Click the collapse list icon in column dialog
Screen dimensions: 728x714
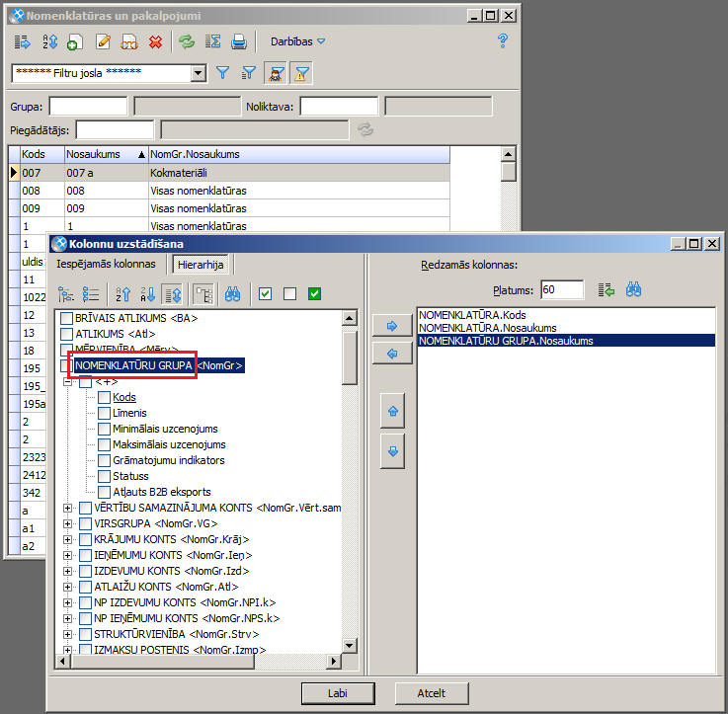[91, 294]
